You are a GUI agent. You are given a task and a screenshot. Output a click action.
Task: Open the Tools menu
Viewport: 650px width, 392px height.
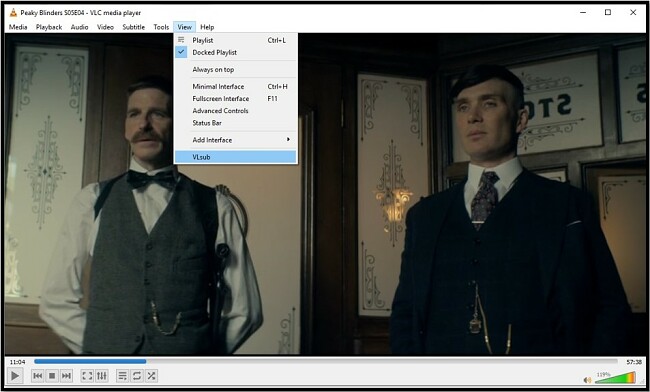coord(161,27)
